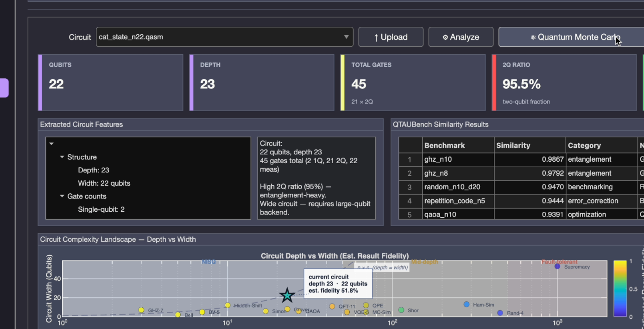Viewport: 644px width, 329px height.
Task: Collapse the Structure tree node
Action: (x=62, y=157)
